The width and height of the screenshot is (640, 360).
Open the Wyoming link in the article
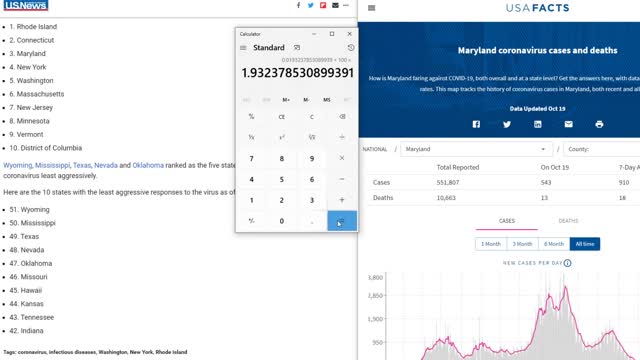click(18, 165)
